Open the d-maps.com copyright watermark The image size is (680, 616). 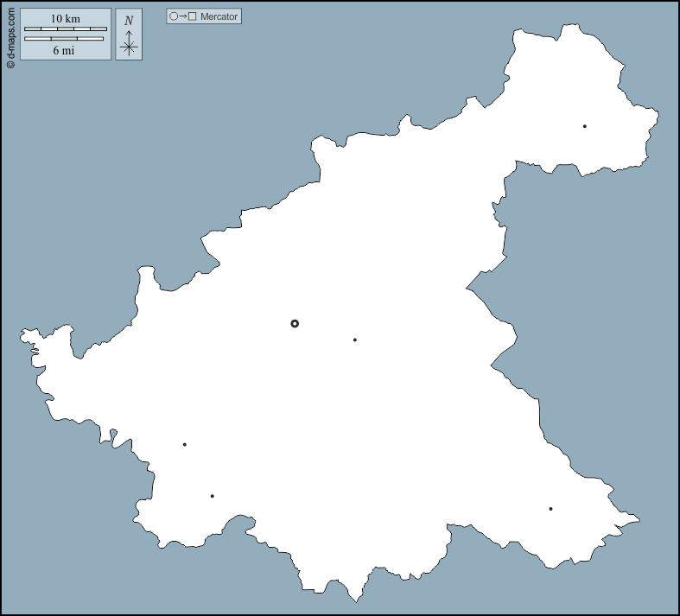click(x=10, y=35)
